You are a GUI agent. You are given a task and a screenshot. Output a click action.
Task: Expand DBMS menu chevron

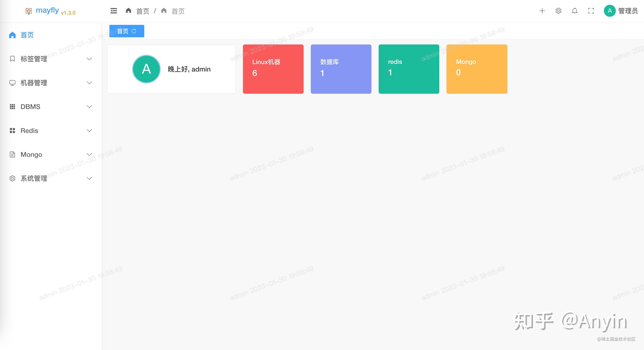(89, 107)
